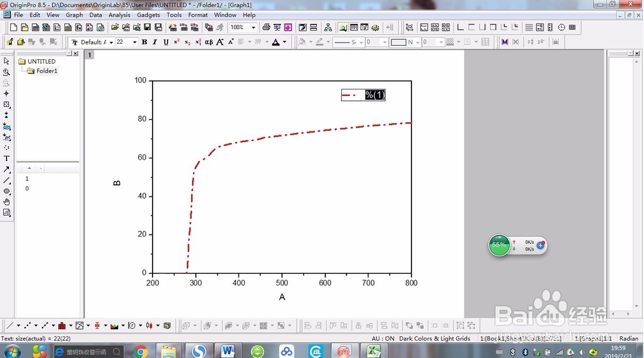Click the X axis title A
The height and width of the screenshot is (358, 644).
(x=282, y=297)
